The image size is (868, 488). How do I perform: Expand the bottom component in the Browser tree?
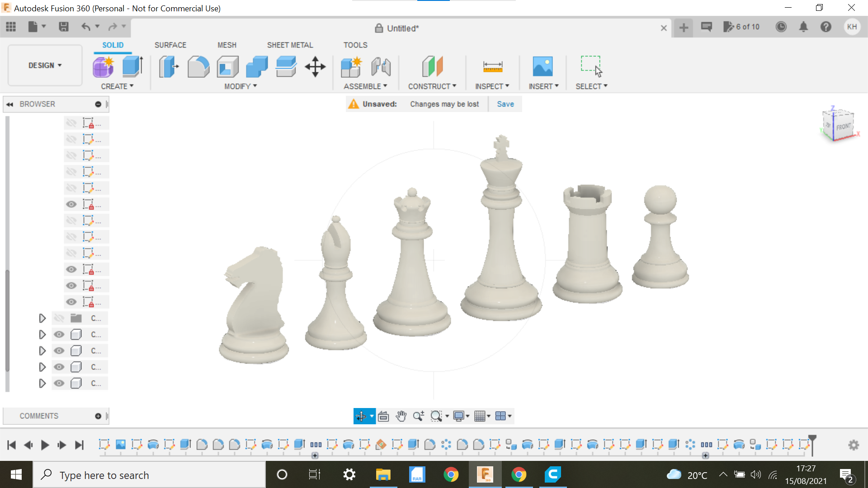[42, 383]
